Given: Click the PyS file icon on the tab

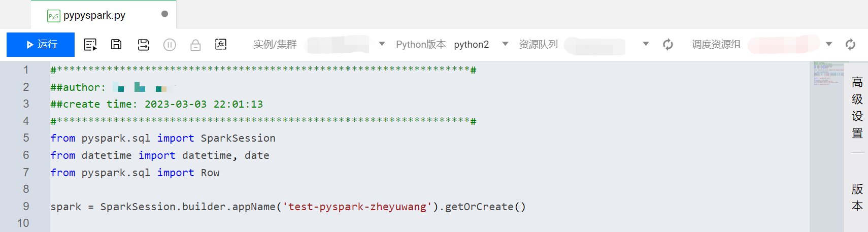Looking at the screenshot, I should click(x=53, y=16).
